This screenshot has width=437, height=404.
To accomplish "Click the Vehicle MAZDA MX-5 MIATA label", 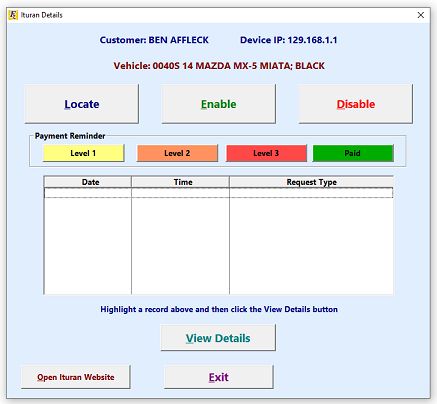I will [219, 66].
